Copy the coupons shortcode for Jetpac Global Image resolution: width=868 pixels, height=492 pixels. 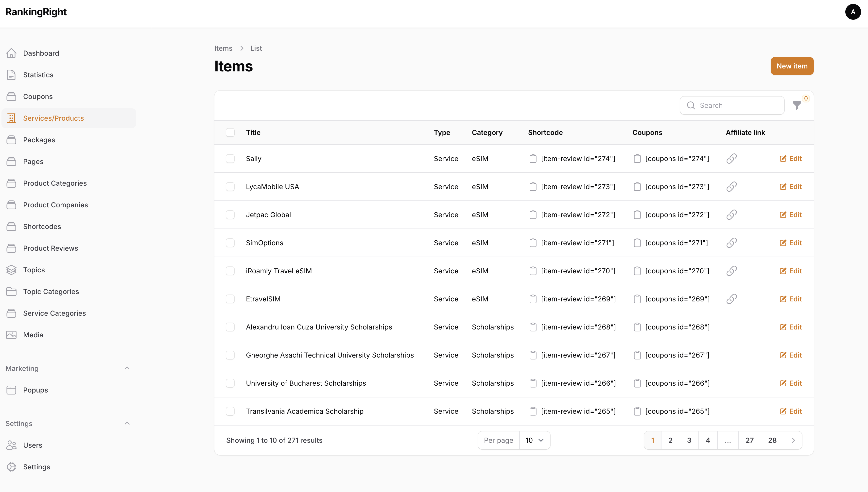coord(637,214)
